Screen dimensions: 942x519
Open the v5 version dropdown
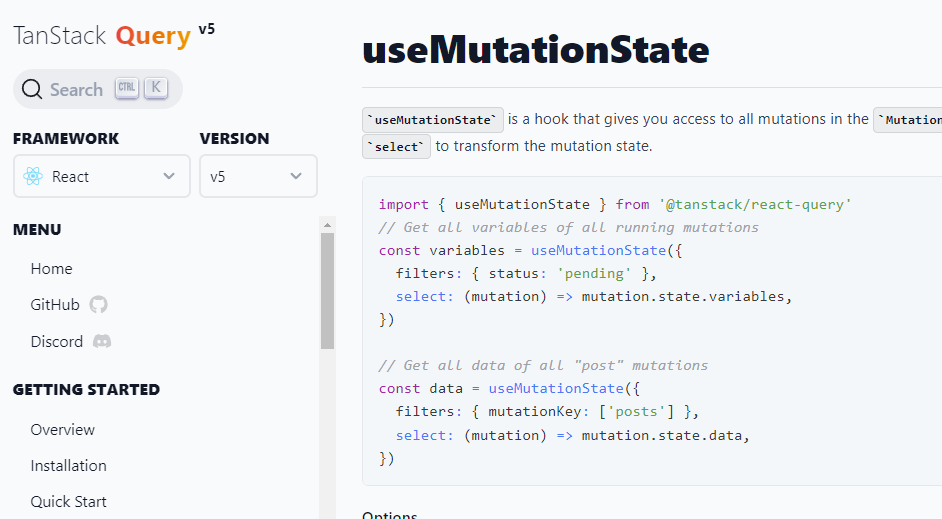tap(258, 176)
